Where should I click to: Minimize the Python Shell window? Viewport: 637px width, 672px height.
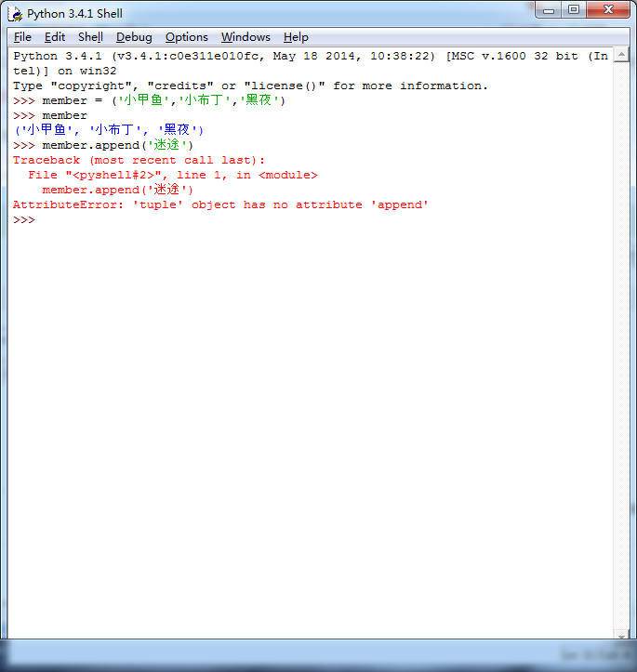[549, 10]
